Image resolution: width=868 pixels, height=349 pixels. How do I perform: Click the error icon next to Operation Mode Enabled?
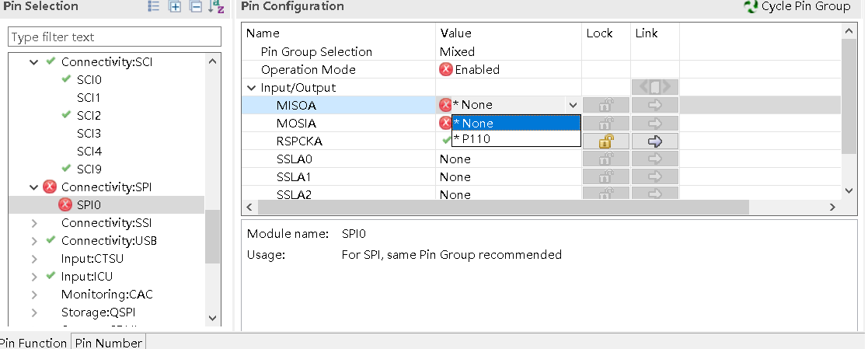[x=445, y=69]
